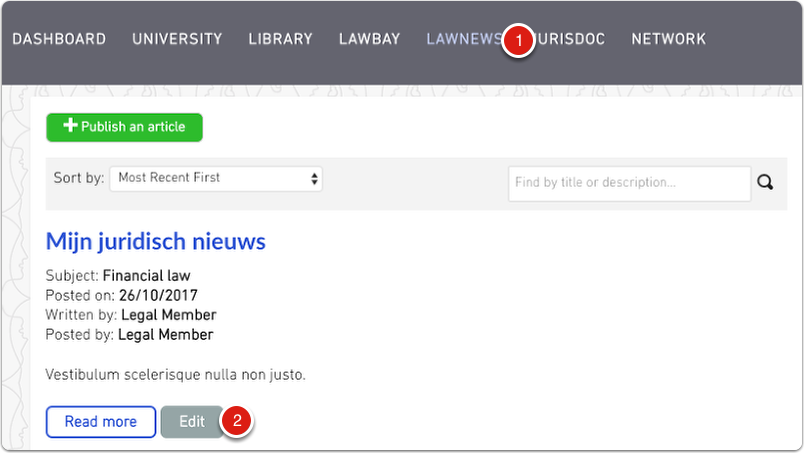804x453 pixels.
Task: Click the Financial law subject text
Action: click(x=146, y=275)
